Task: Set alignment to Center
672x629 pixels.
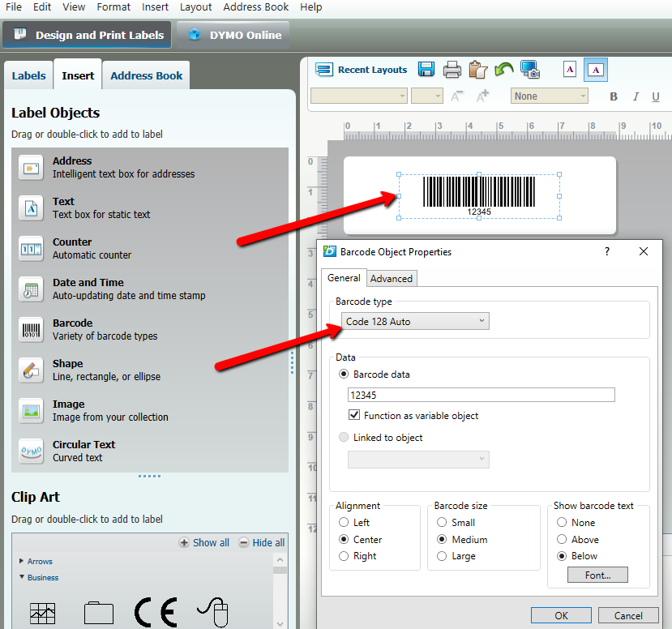Action: point(343,539)
